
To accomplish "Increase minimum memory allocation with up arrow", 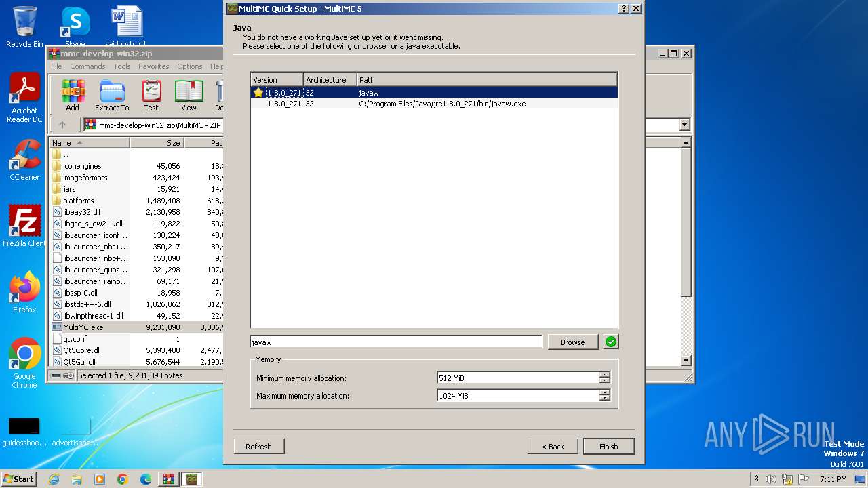I will tap(605, 375).
